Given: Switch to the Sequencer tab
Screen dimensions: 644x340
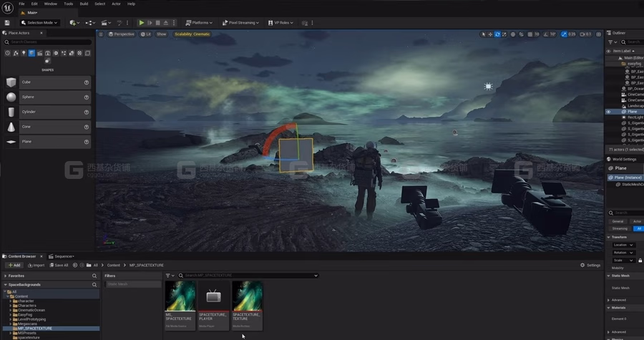Looking at the screenshot, I should (62, 256).
